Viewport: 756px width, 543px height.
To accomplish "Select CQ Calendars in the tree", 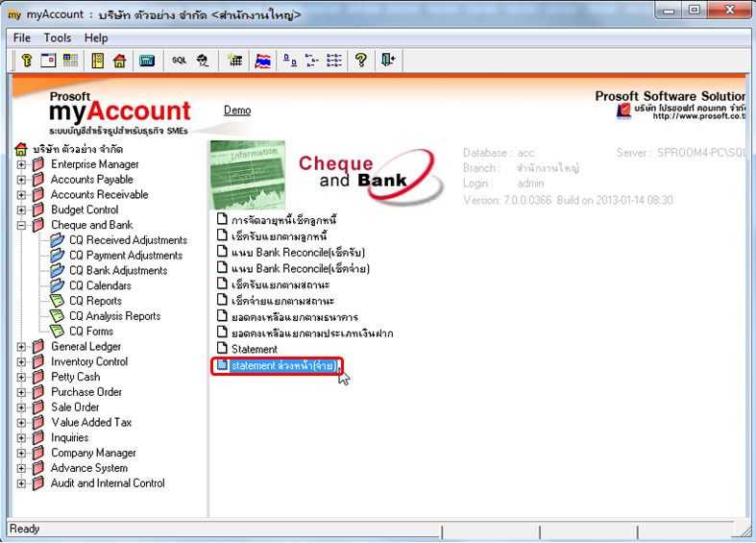I will click(x=100, y=286).
